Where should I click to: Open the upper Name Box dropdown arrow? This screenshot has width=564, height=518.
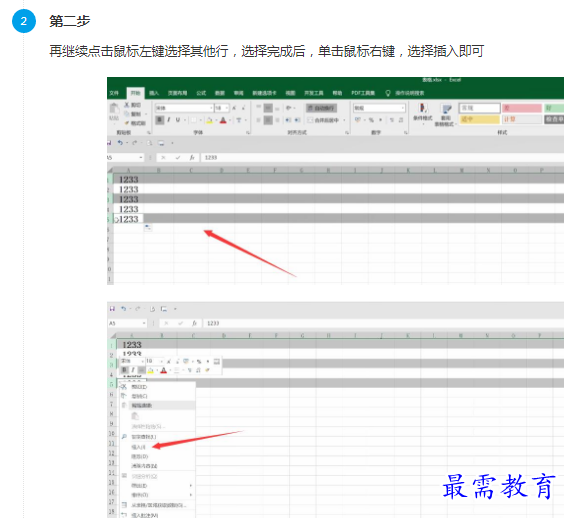[x=141, y=158]
